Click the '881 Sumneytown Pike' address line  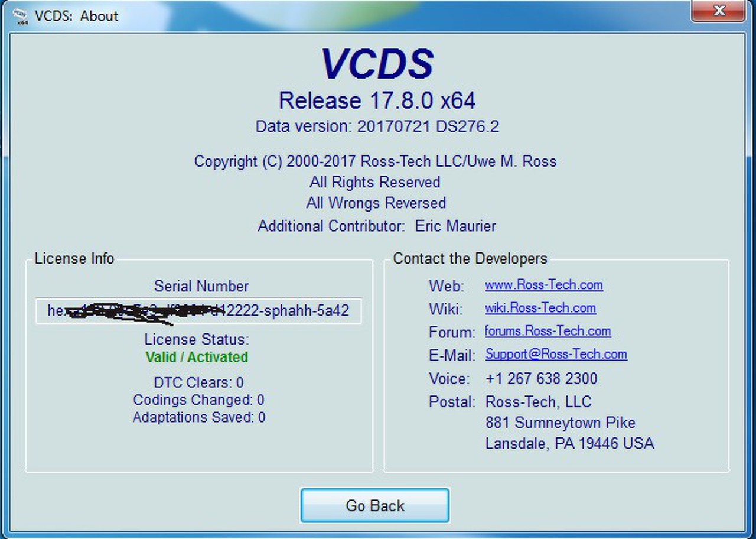(561, 423)
